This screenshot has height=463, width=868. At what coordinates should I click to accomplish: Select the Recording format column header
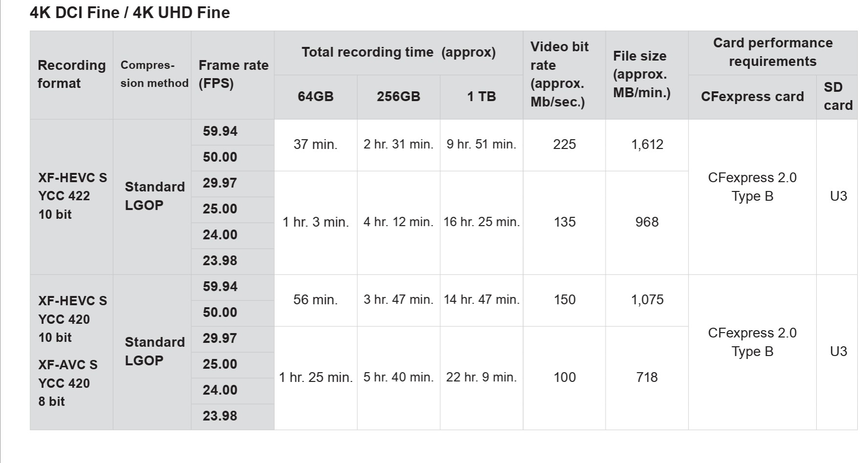(71, 74)
